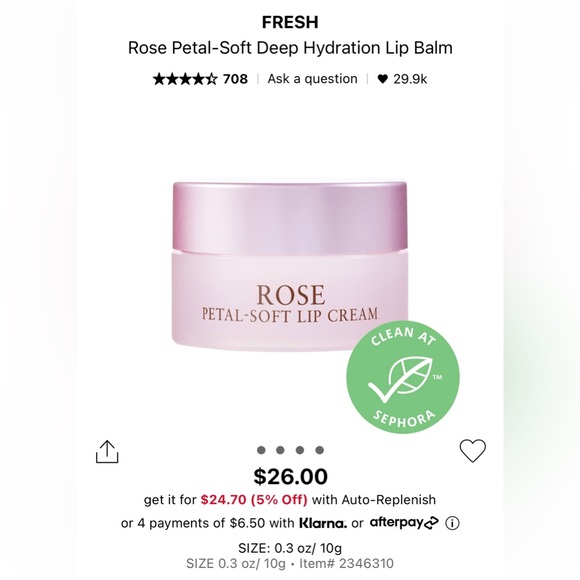Toggle the outlined heart to favorite this product
The image size is (580, 580).
[x=472, y=451]
